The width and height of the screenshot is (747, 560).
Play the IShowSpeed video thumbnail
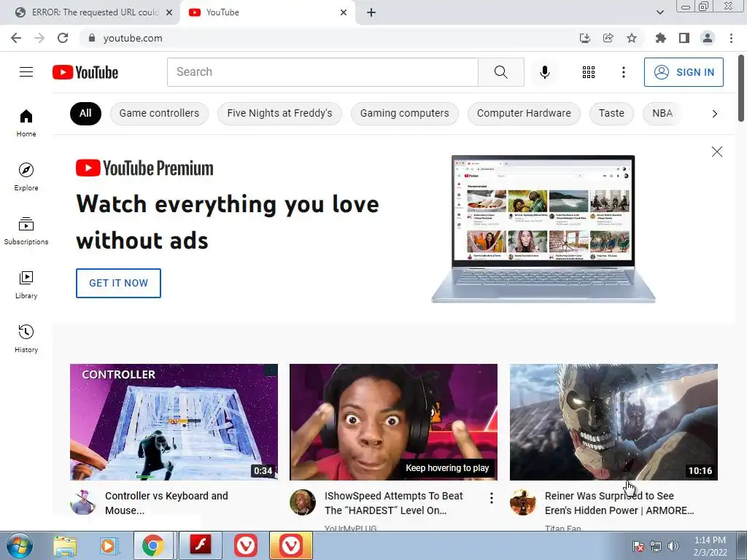click(x=393, y=422)
